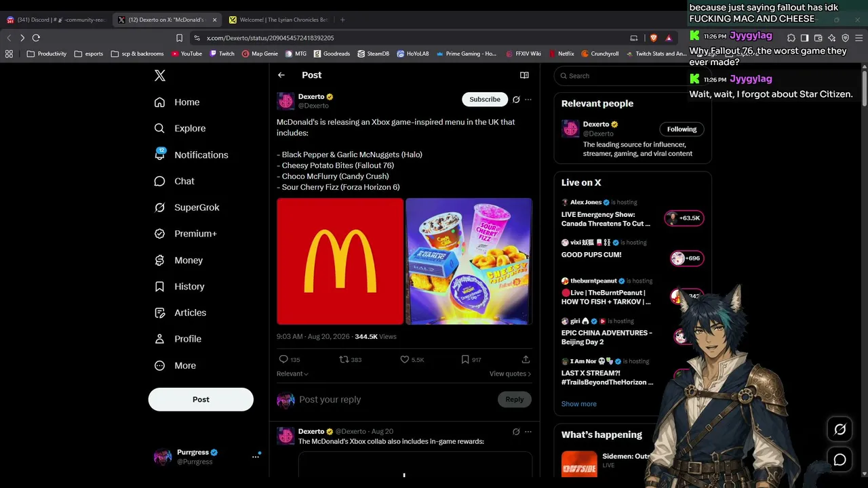This screenshot has height=488, width=868.
Task: Join Alex Jones live with +63.5K listeners
Action: point(684,218)
